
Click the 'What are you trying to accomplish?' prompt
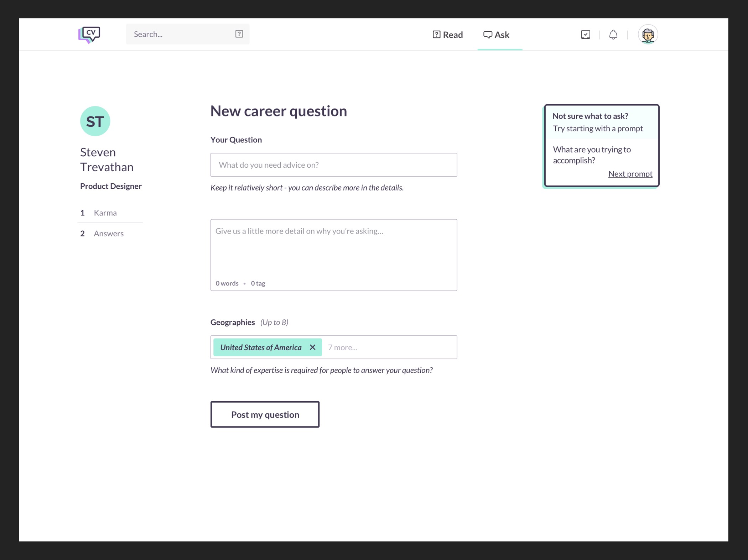coord(592,155)
